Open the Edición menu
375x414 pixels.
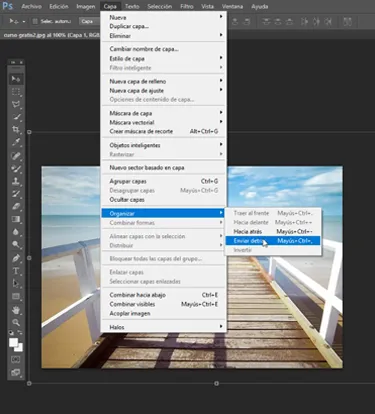pyautogui.click(x=59, y=6)
